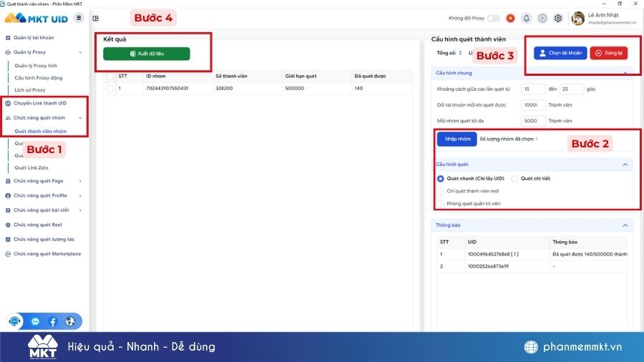The width and height of the screenshot is (644, 362).
Task: Expand the Chức năng quét Page arrow
Action: 80,181
